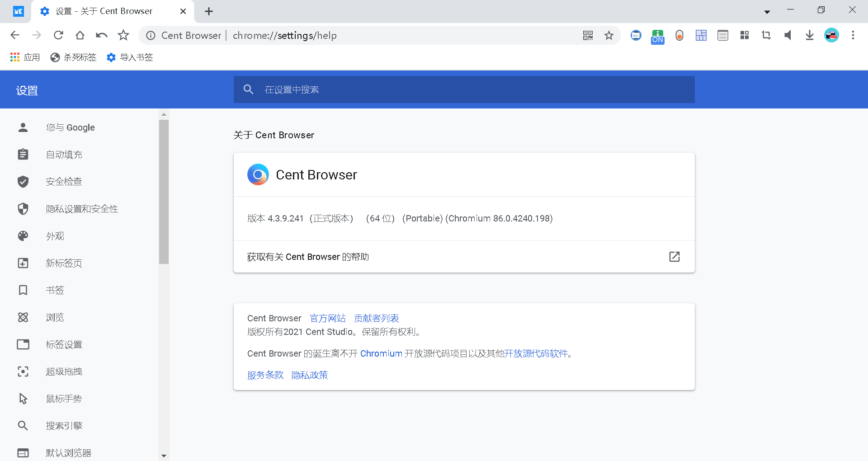Open the Chromium link

(x=381, y=353)
